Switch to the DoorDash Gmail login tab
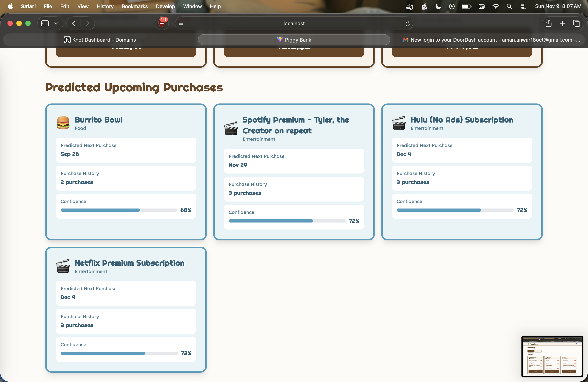 pos(491,40)
